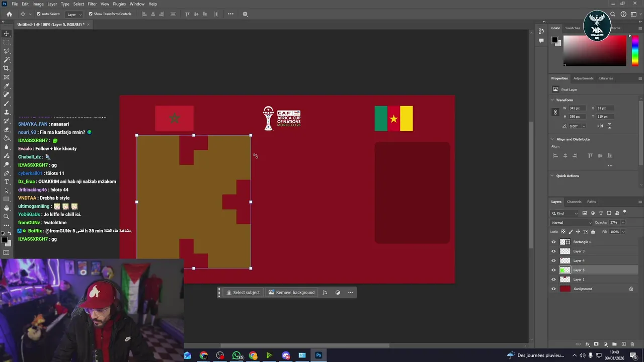Select the Spot Healing Brush tool
Screen dimensions: 644x362
point(7,95)
